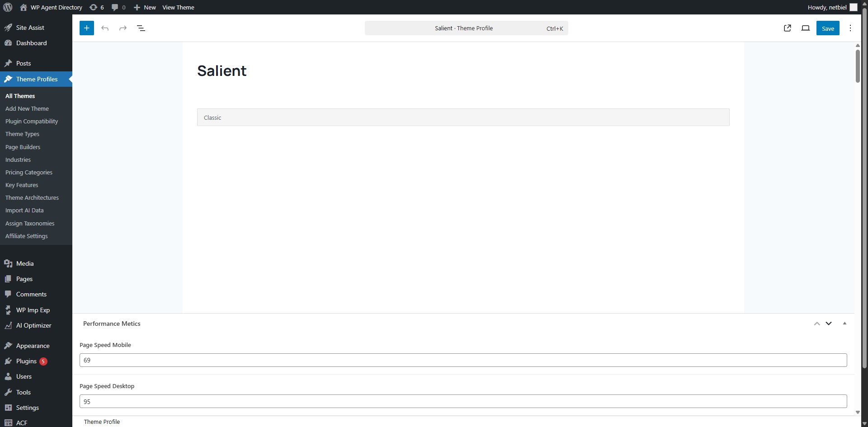Open the comments bubble in admin bar
The image size is (868, 427).
point(118,7)
